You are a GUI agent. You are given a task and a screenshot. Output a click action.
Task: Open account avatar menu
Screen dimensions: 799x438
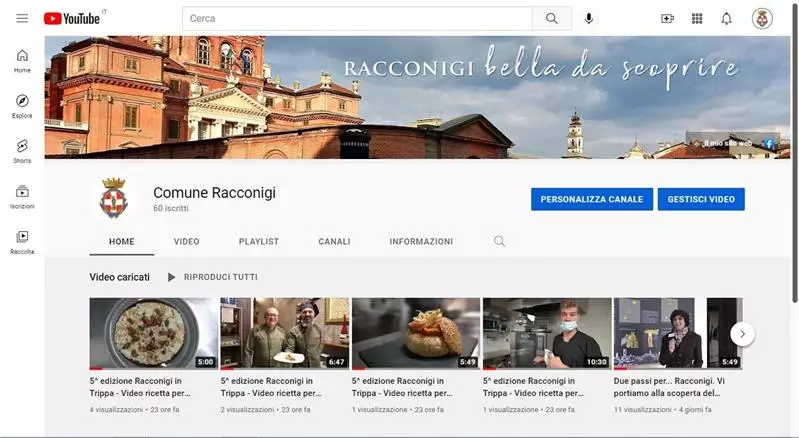762,18
